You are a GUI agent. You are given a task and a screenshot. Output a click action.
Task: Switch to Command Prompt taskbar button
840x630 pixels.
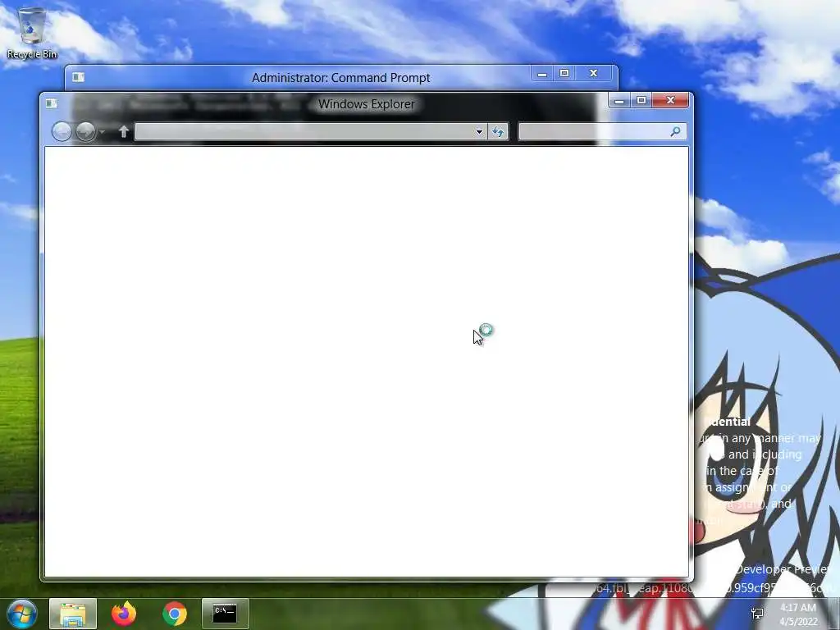coord(225,614)
